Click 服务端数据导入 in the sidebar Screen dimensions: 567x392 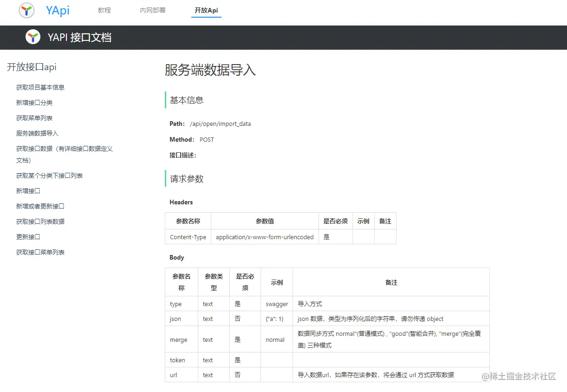[36, 133]
